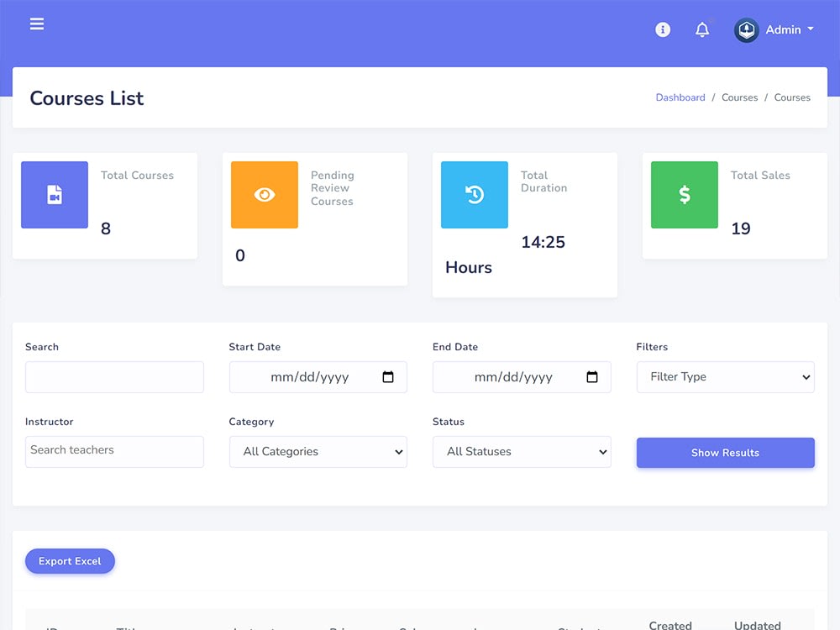840x630 pixels.
Task: Click the info circle icon in header
Action: point(663,29)
